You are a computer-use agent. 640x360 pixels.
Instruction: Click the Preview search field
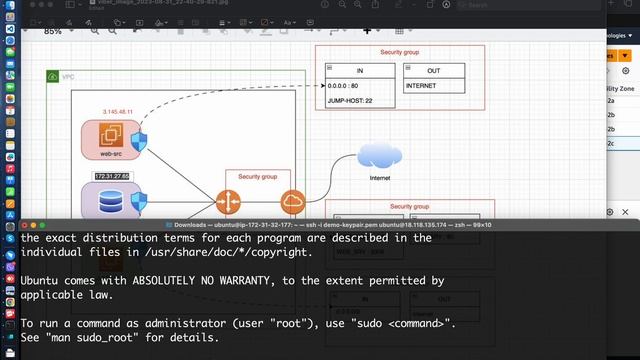[529, 5]
